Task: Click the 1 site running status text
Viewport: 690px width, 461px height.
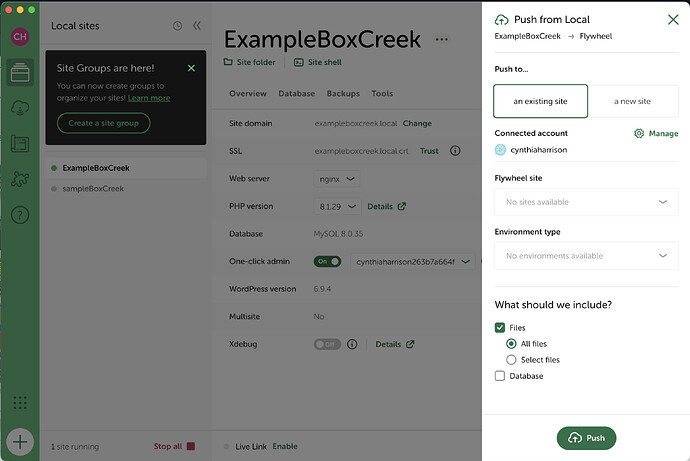Action: pos(75,446)
